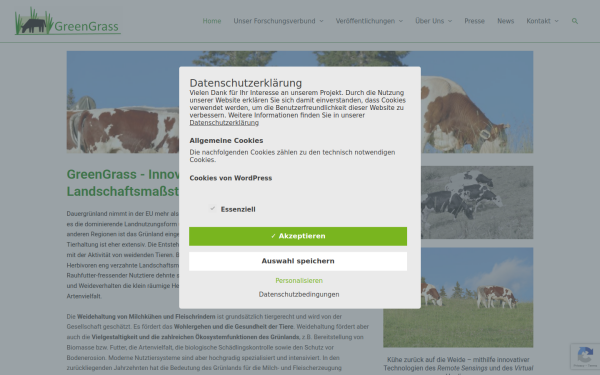Toggle the Essenziell cookie checkbox
600x375 pixels.
213,209
